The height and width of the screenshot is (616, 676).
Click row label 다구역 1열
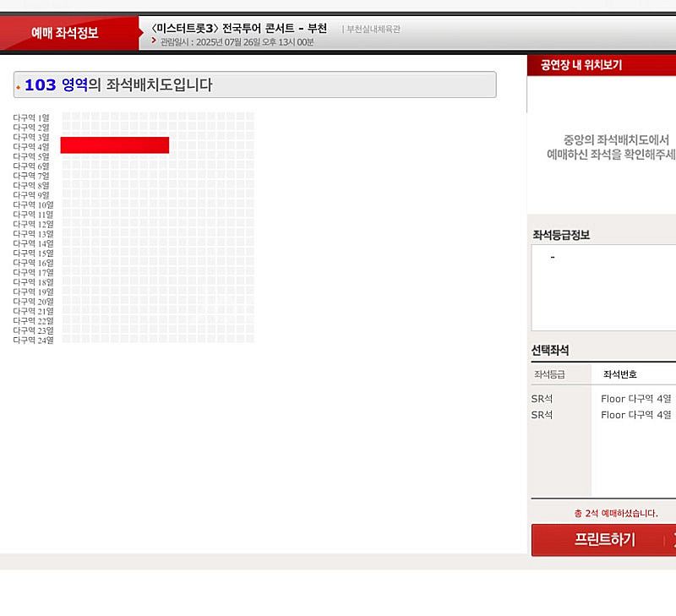tap(31, 117)
